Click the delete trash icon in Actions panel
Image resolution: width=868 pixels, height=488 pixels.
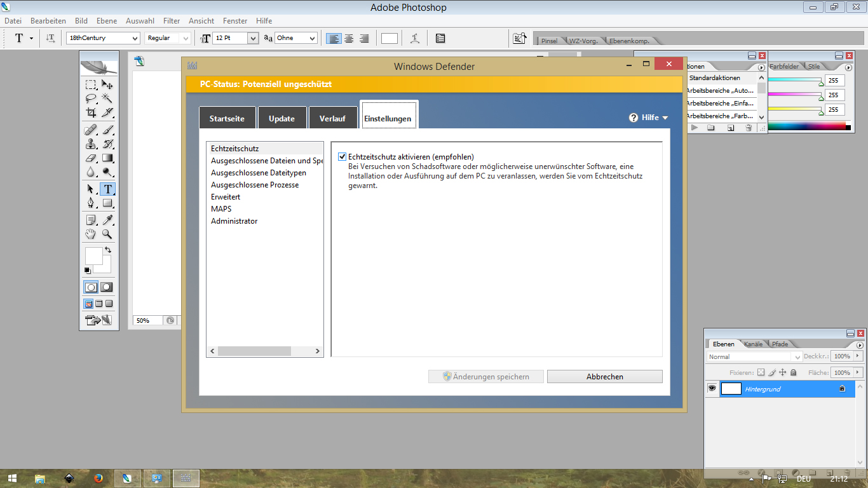pyautogui.click(x=749, y=128)
